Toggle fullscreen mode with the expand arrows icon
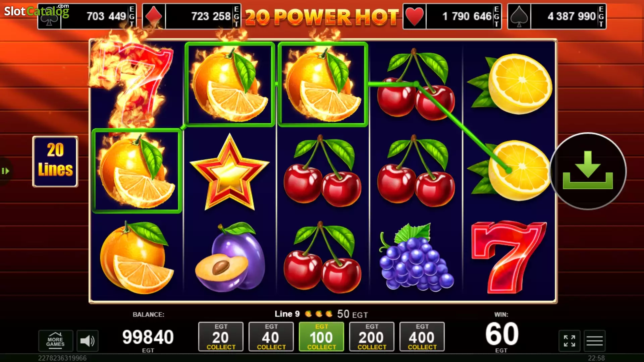Screen dimensions: 644x362 click(569, 341)
